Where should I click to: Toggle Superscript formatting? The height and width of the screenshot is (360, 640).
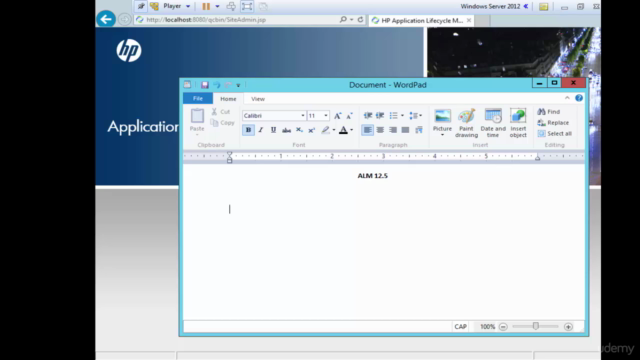311,130
